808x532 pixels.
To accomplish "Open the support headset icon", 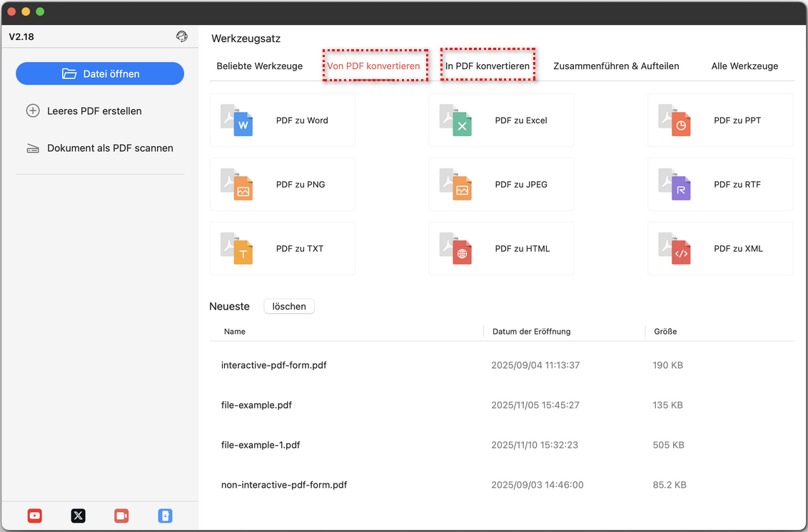I will click(x=182, y=36).
